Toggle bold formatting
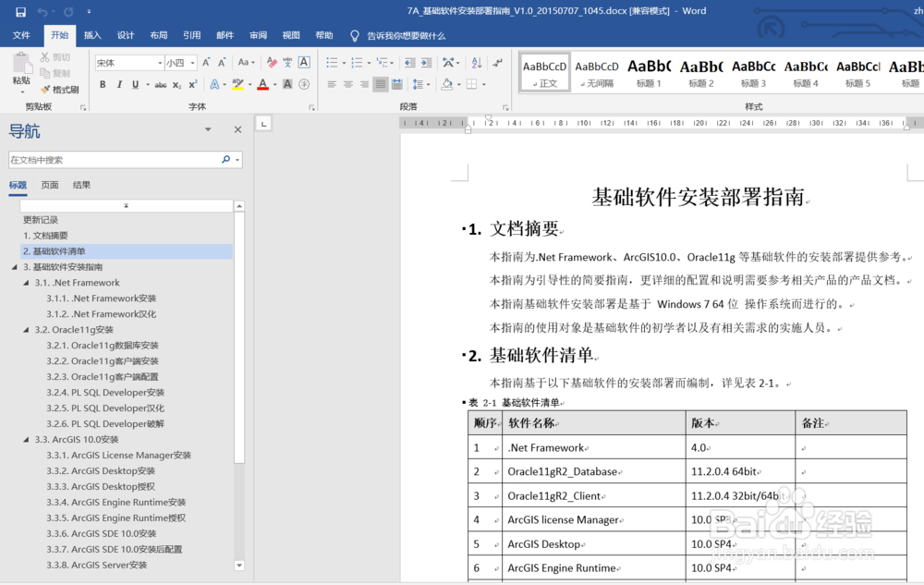Viewport: 924px width, 585px height. [103, 85]
